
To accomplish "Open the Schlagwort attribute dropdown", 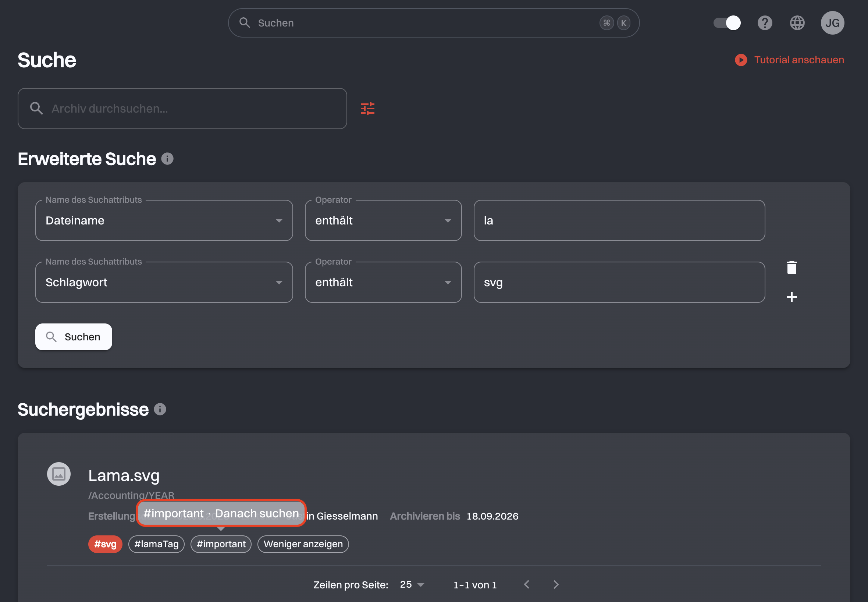I will pos(164,282).
